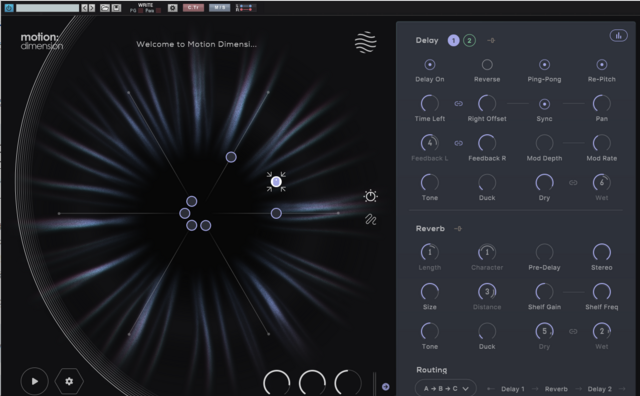
Task: Click the Feedback R knob
Action: click(487, 143)
